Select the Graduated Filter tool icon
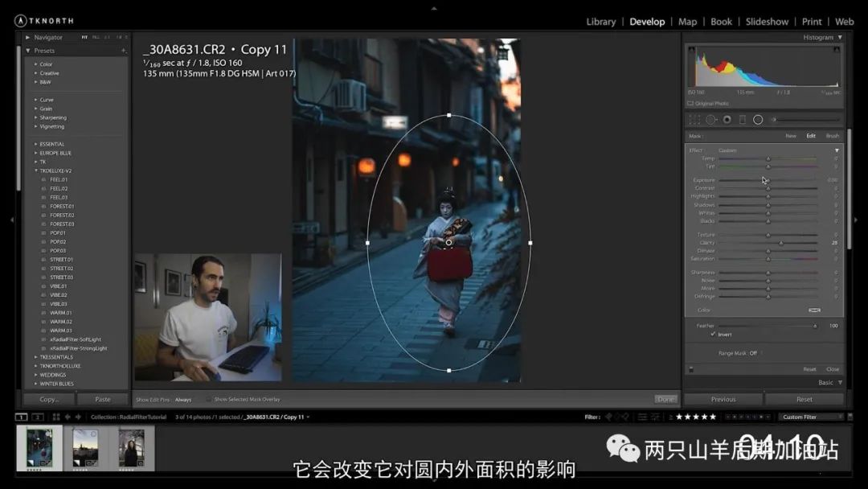Screen dimensions: 868x489 tap(742, 120)
